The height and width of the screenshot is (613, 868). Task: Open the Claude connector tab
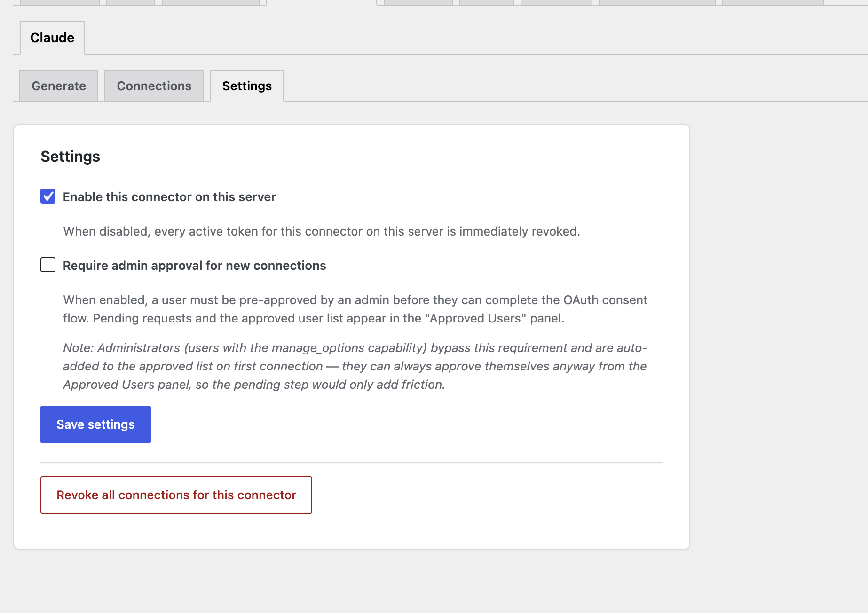coord(52,38)
